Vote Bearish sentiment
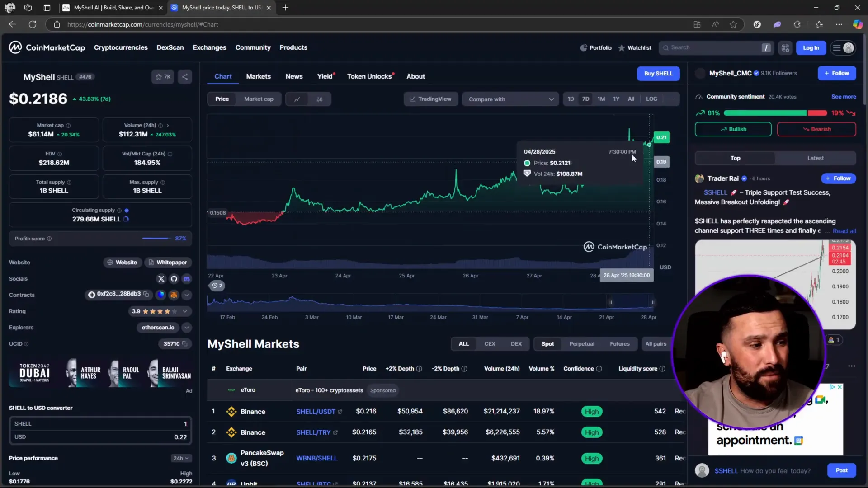The height and width of the screenshot is (488, 868). [816, 129]
